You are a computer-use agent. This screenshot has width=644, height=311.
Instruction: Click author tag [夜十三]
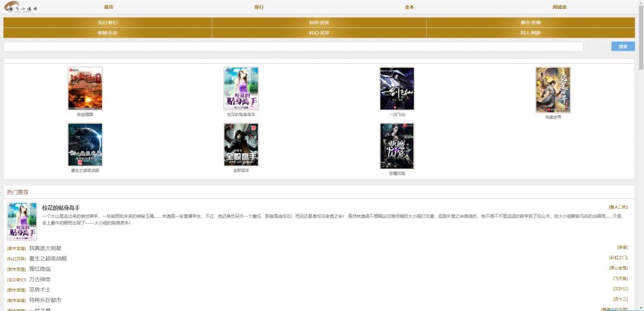(x=620, y=299)
